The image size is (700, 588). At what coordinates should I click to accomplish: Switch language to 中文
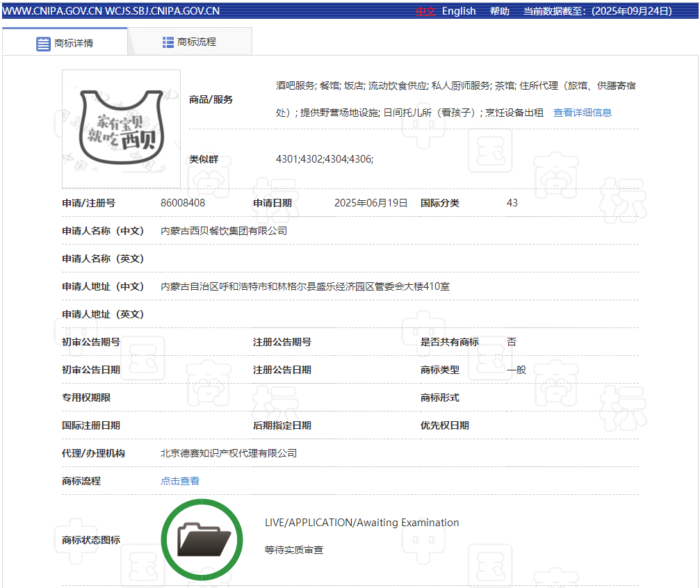pos(425,11)
